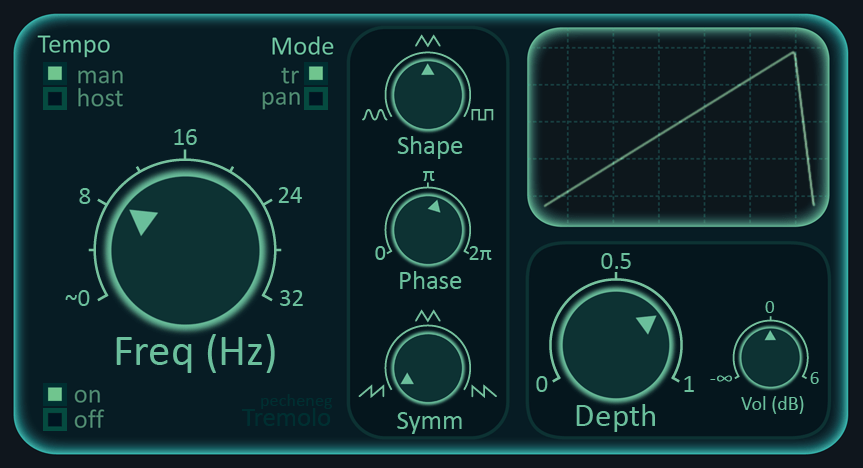Click the Shape knob
This screenshot has width=863, height=468.
pyautogui.click(x=428, y=93)
